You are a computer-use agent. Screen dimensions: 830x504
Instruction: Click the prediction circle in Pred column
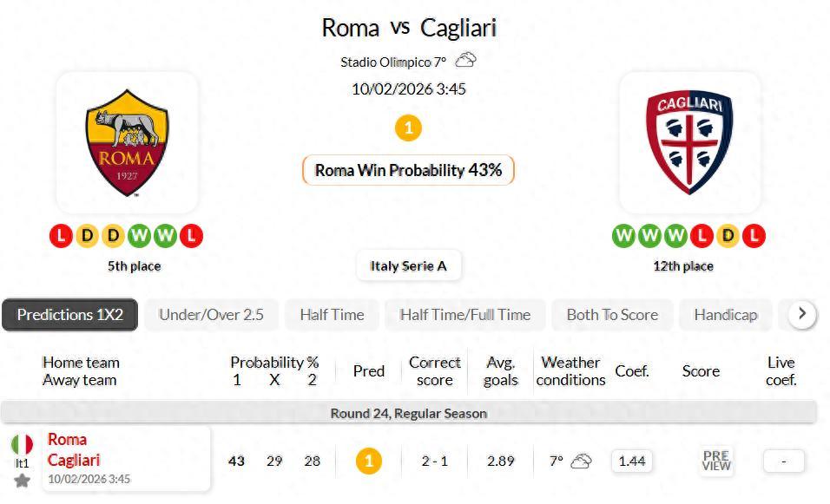click(368, 461)
